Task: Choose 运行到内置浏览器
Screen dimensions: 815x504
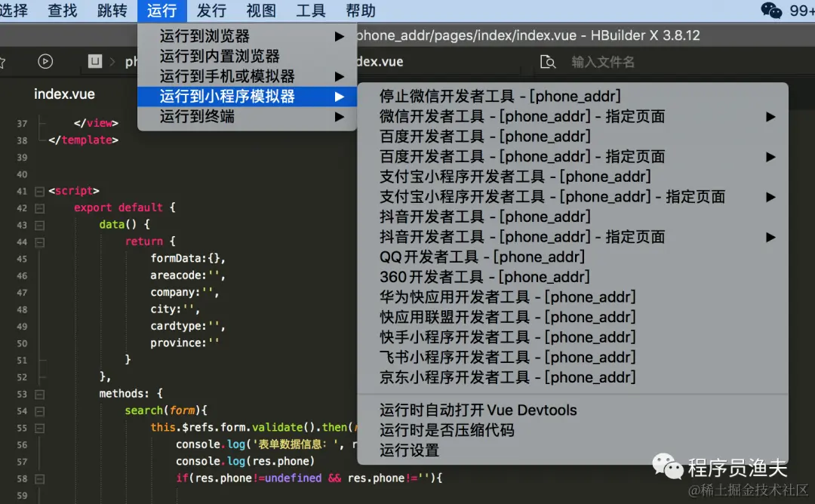Action: pos(247,56)
